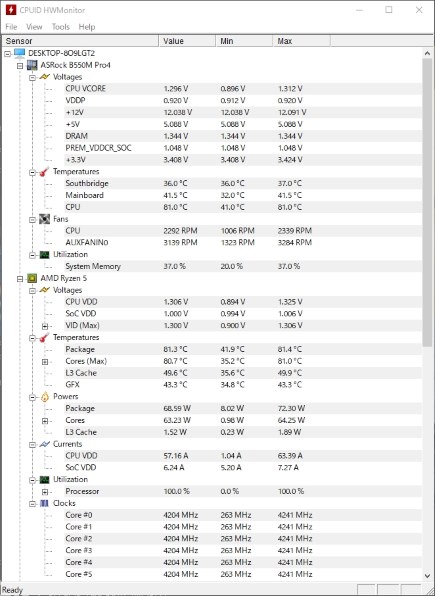Click the Value column header
The height and width of the screenshot is (596, 435).
(187, 41)
